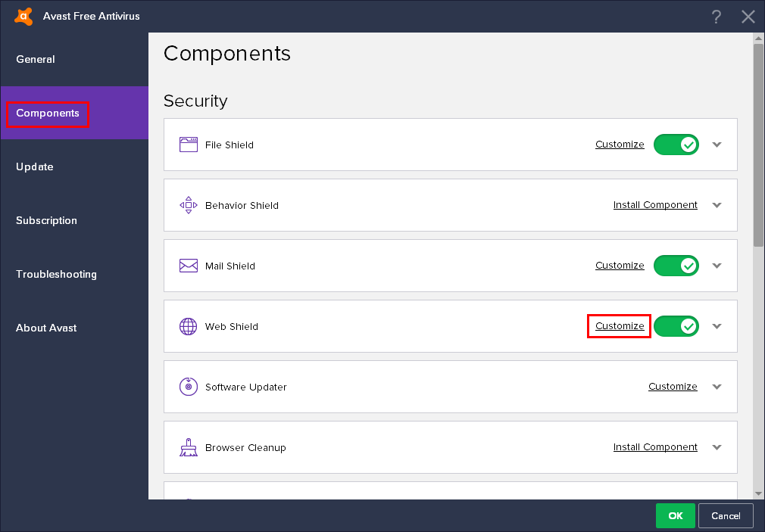The height and width of the screenshot is (532, 765).
Task: Click the Behavior Shield arrows icon
Action: coord(189,205)
